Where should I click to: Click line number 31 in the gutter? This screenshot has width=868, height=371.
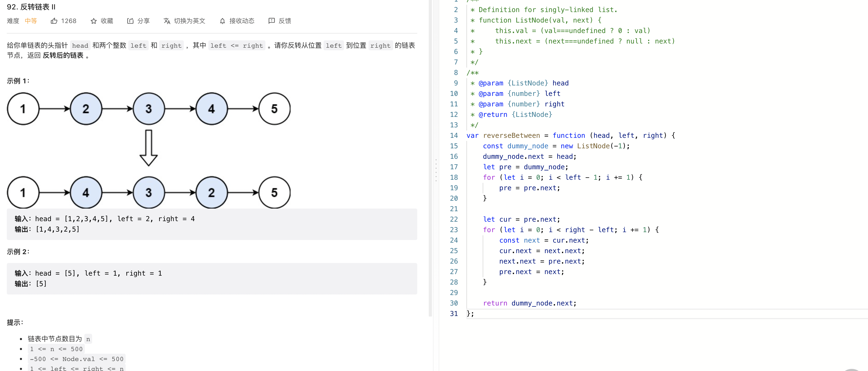point(454,314)
